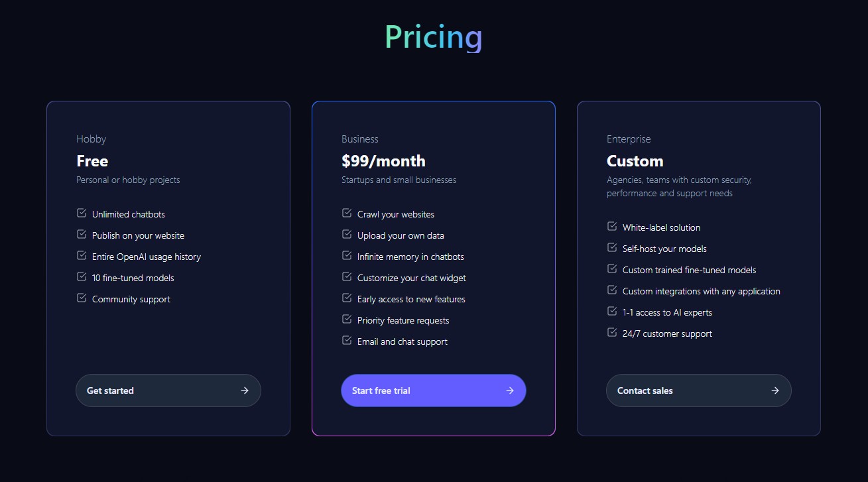Viewport: 868px width, 482px height.
Task: Click the arrow icon on Get started button
Action: 245,391
